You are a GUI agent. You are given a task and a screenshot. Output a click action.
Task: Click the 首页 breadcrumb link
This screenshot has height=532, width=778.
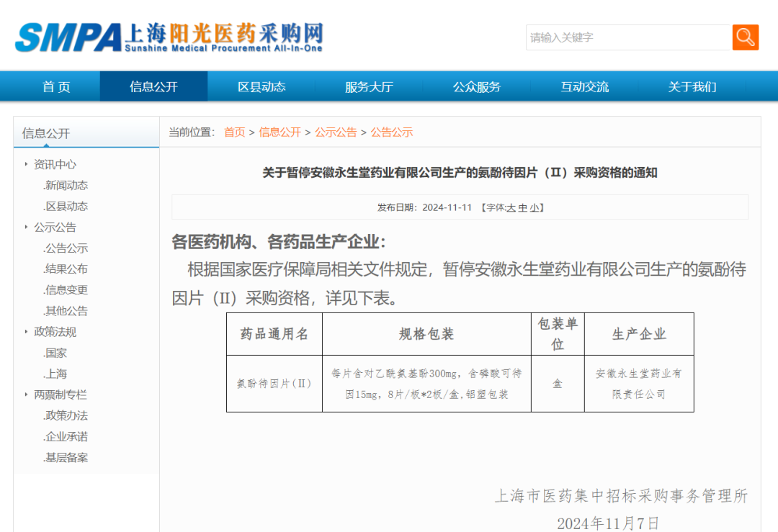(x=235, y=132)
